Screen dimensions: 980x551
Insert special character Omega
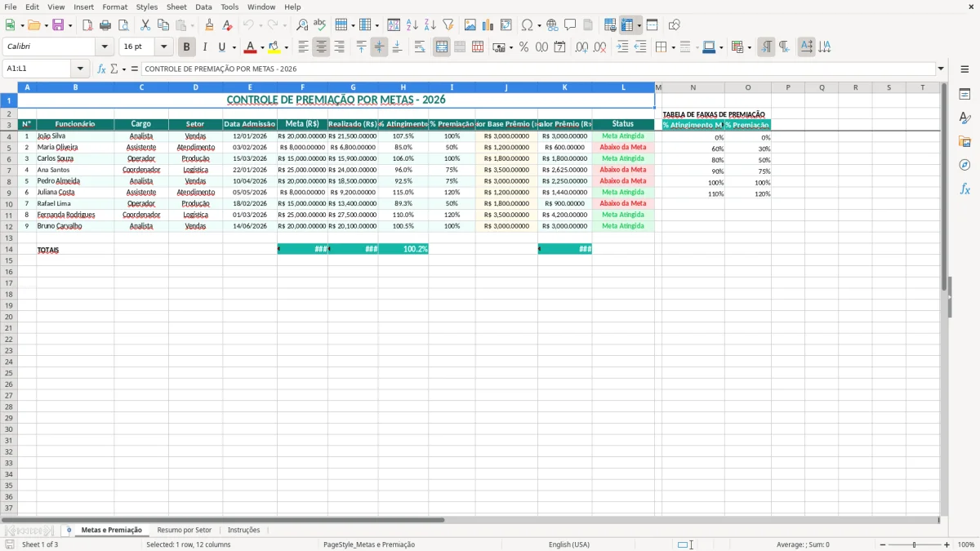point(527,25)
